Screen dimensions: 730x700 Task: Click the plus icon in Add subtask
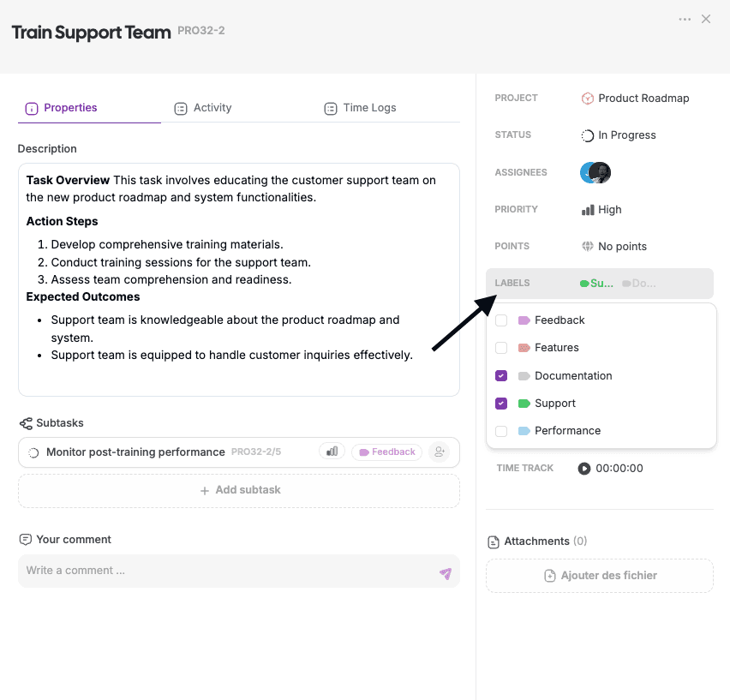click(205, 491)
